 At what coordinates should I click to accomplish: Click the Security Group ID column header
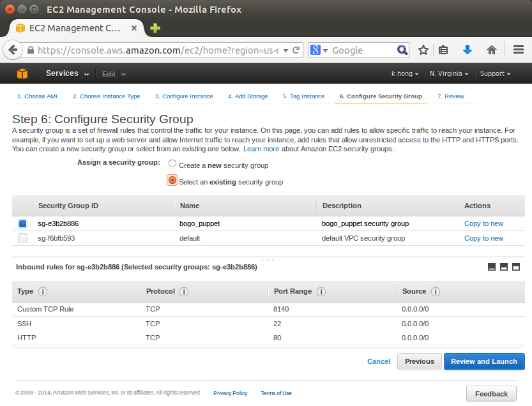click(x=68, y=206)
